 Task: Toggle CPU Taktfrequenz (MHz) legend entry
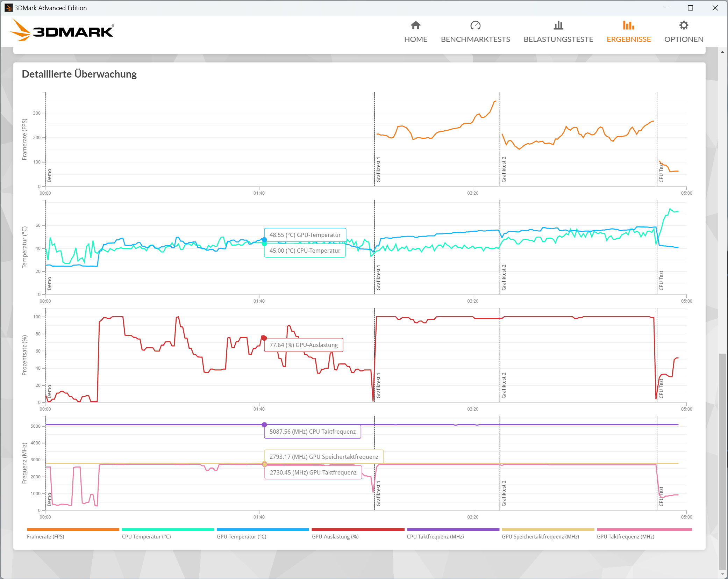coord(435,536)
